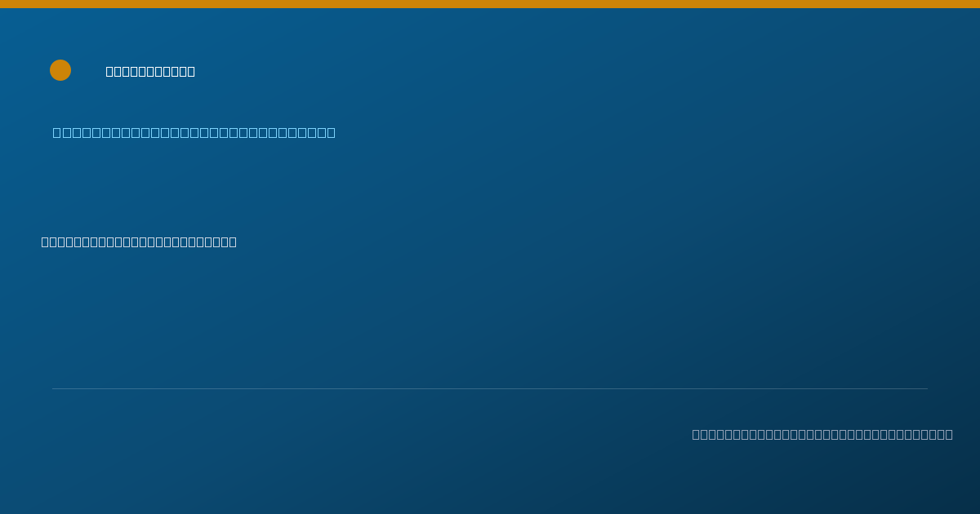The width and height of the screenshot is (980, 514).
Task: Click the orange circle icon
Action: 60,70
